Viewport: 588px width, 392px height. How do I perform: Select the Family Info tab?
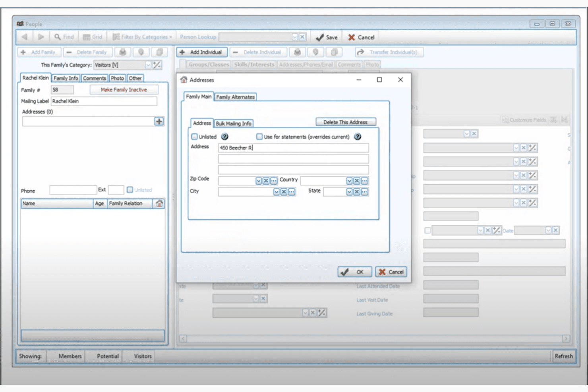pyautogui.click(x=66, y=78)
